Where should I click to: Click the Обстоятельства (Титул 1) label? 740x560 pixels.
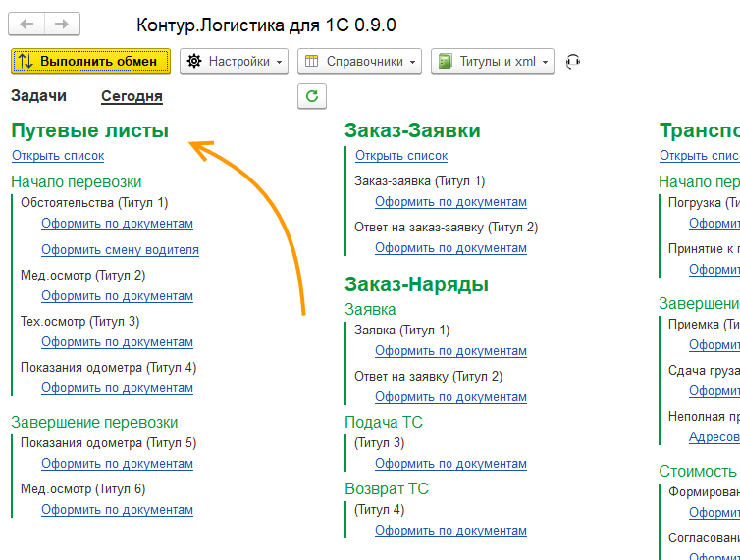coord(94,203)
